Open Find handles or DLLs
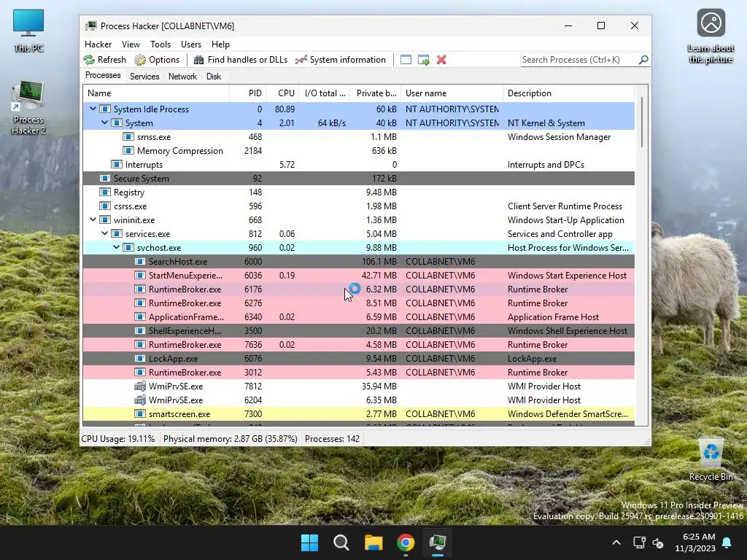The width and height of the screenshot is (747, 560). (x=241, y=60)
